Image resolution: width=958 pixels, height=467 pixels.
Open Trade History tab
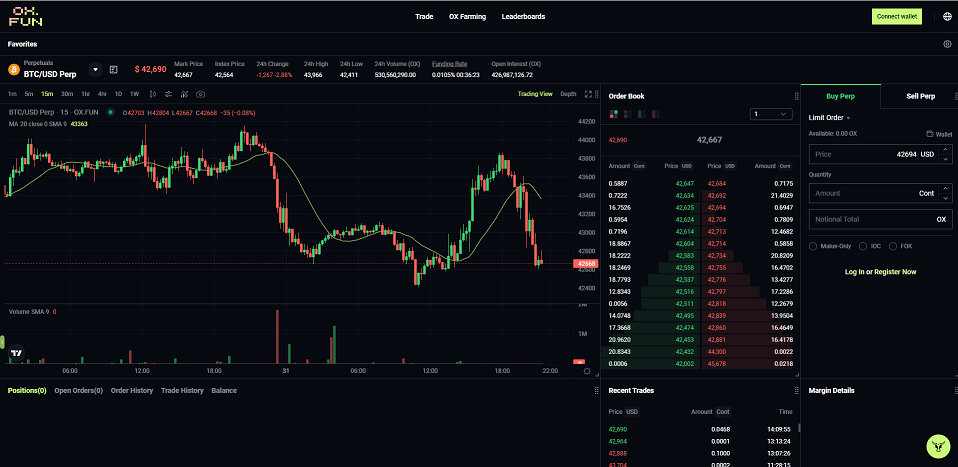pyautogui.click(x=182, y=391)
